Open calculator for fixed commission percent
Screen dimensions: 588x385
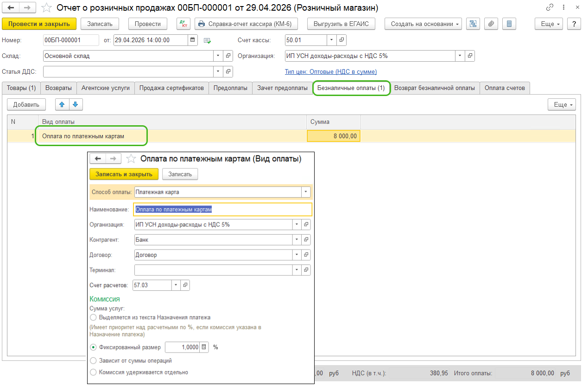click(204, 347)
